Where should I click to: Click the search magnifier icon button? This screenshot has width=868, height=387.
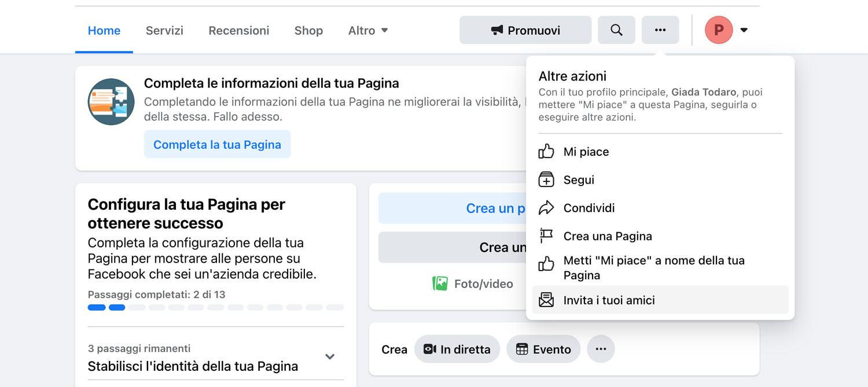point(616,30)
